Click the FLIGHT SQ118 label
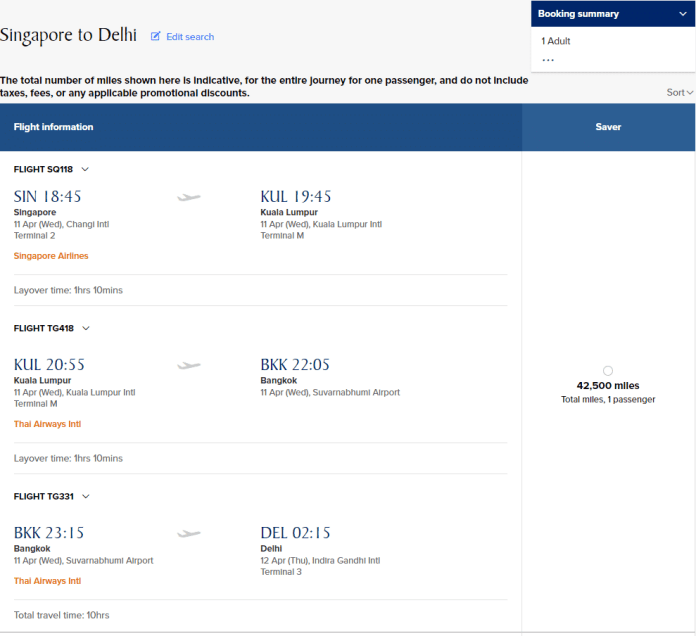This screenshot has height=636, width=696. coord(43,169)
